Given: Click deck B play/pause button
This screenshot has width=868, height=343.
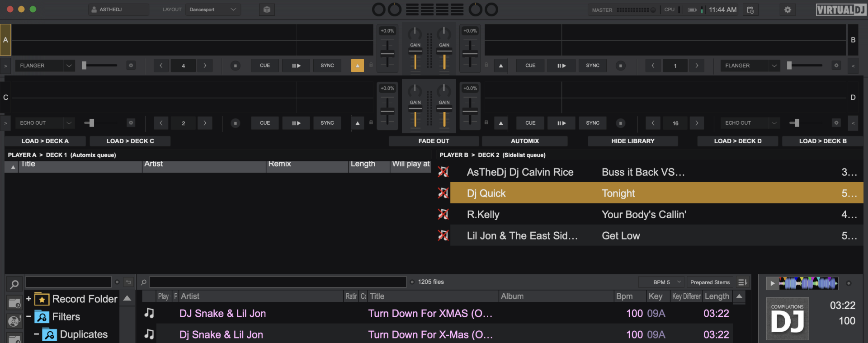Looking at the screenshot, I should (561, 66).
